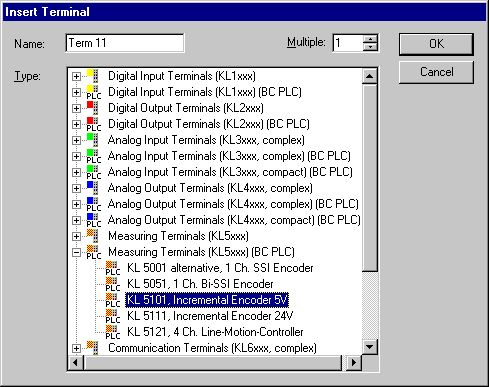Select KL 5101, Incremental Encoder 5V
The image size is (489, 387).
pos(207,300)
